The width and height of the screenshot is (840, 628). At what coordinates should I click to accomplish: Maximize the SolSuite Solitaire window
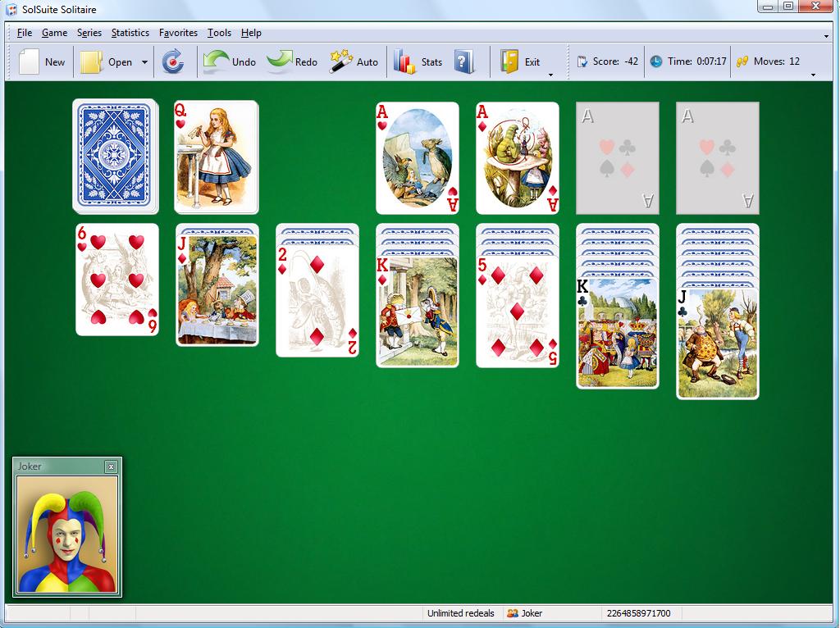(x=788, y=7)
